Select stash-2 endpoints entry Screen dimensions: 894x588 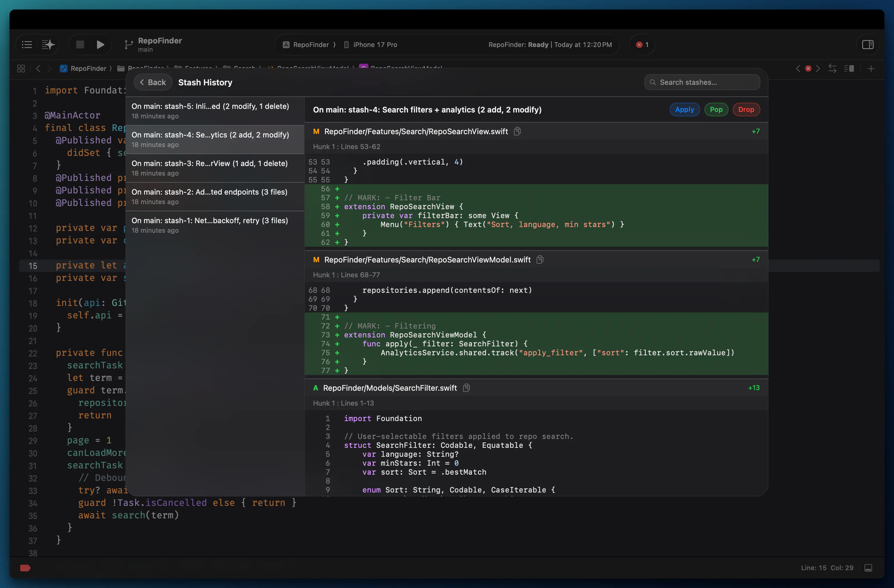coord(215,196)
